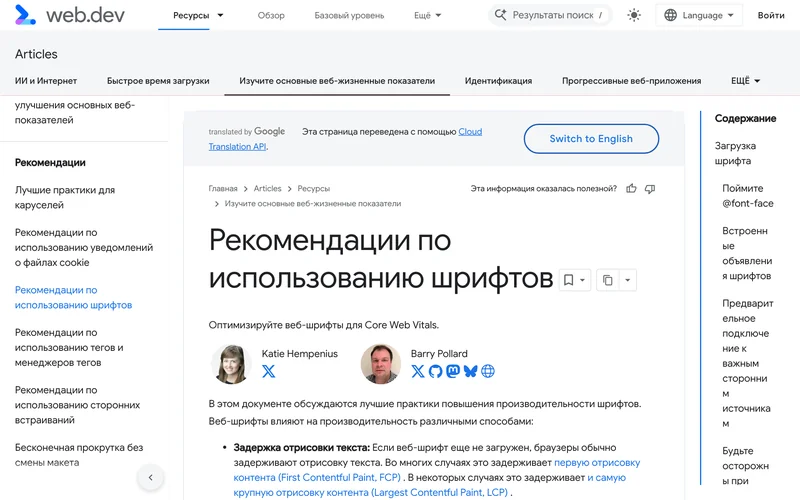Click the thumbs up helpful icon
This screenshot has width=800, height=500.
(x=631, y=188)
